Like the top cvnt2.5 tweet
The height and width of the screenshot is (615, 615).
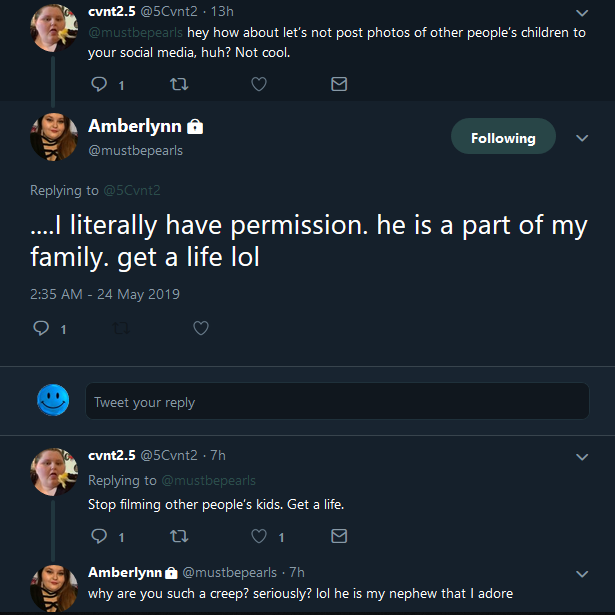point(259,84)
